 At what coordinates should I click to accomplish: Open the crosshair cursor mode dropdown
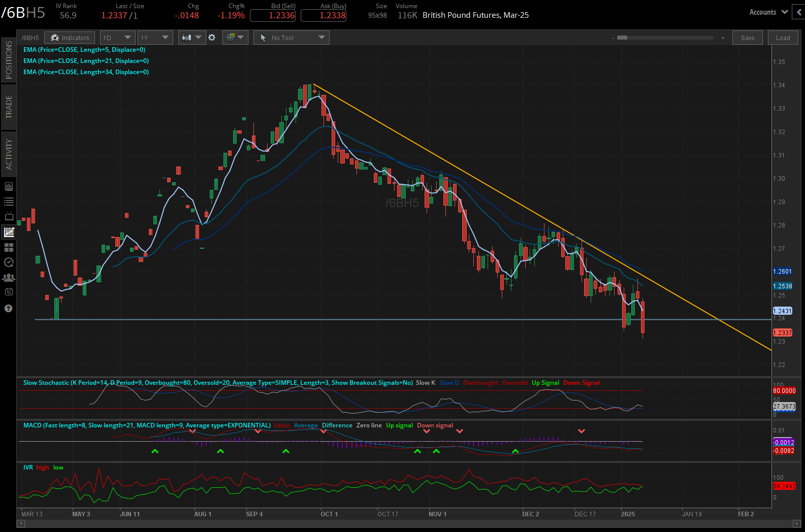point(235,38)
